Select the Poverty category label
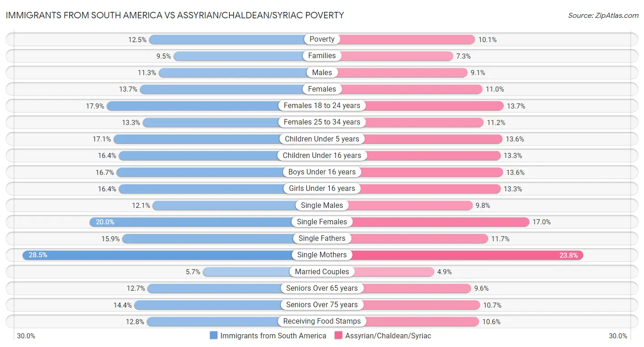This screenshot has height=347, width=644. (x=322, y=39)
